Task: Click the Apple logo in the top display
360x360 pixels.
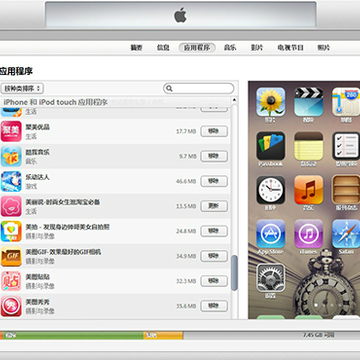Action: click(x=180, y=15)
